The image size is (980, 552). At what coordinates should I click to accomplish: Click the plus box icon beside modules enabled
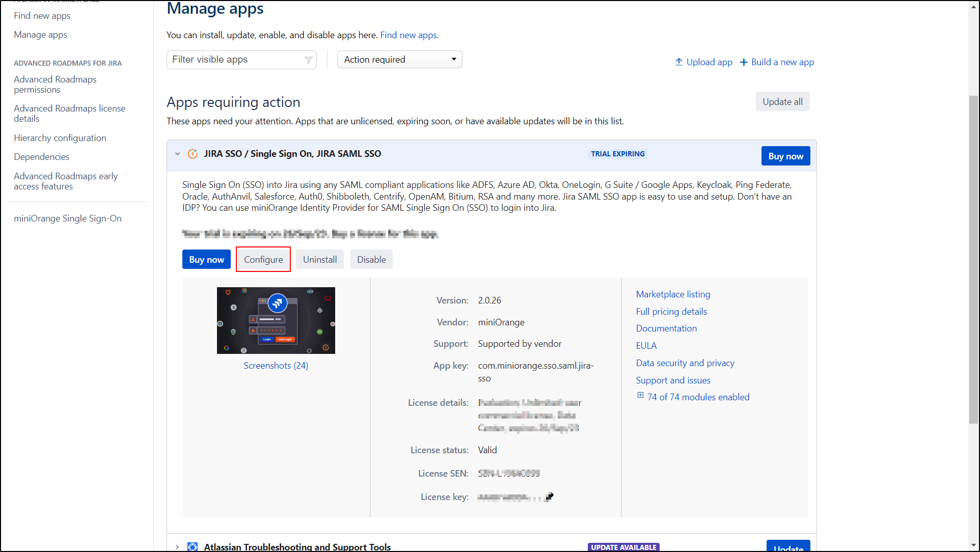click(x=640, y=396)
